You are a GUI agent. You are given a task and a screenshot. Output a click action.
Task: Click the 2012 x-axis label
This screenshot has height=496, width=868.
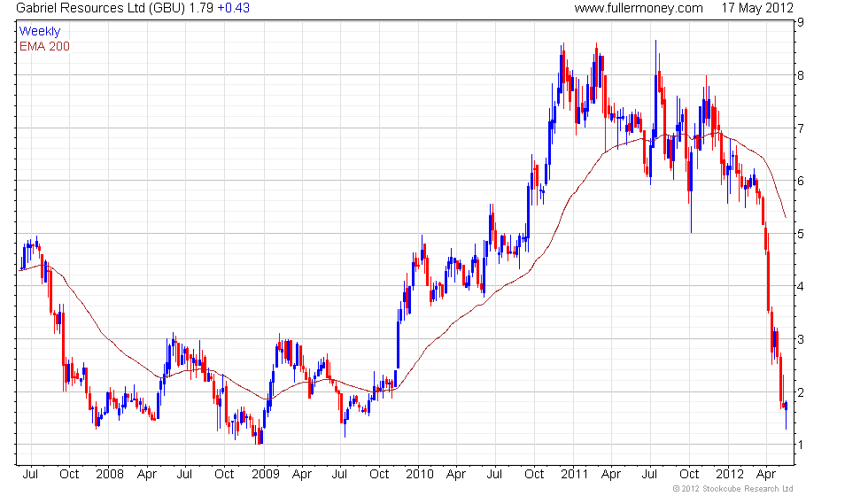(x=730, y=475)
